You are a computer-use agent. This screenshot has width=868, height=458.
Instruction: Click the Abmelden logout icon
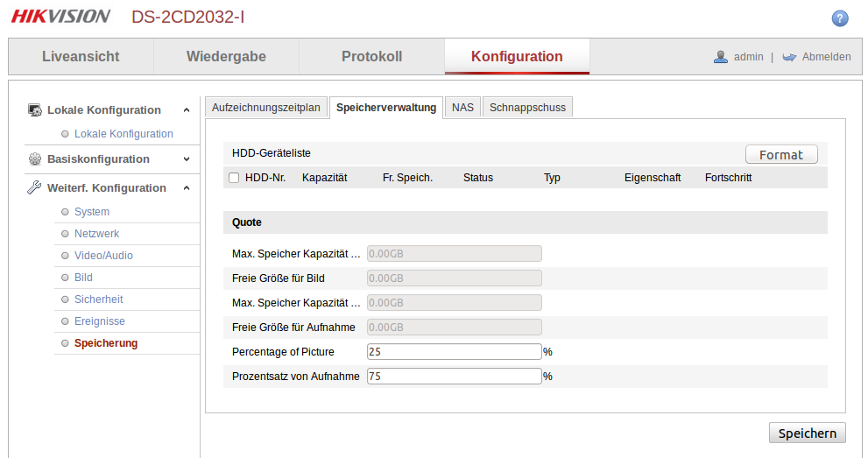click(789, 57)
